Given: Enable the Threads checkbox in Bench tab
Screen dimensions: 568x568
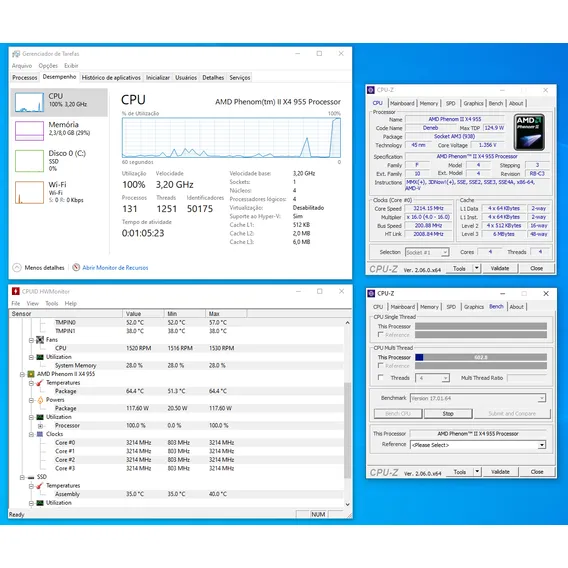Looking at the screenshot, I should (x=380, y=377).
